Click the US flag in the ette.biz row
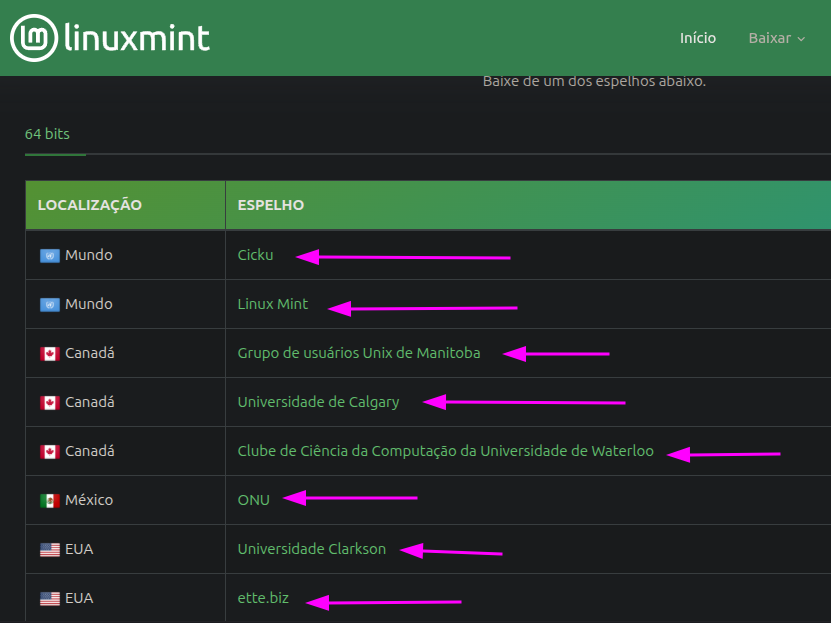 point(49,599)
